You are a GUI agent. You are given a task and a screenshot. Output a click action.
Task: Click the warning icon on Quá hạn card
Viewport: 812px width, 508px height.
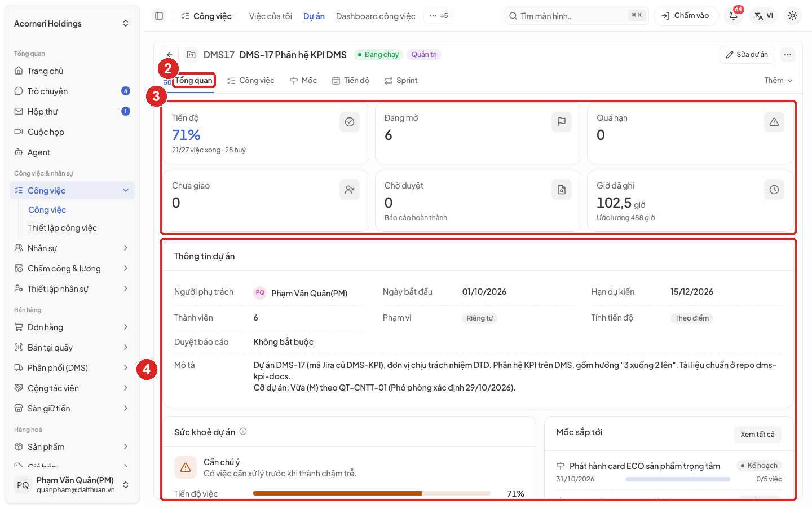tap(774, 122)
